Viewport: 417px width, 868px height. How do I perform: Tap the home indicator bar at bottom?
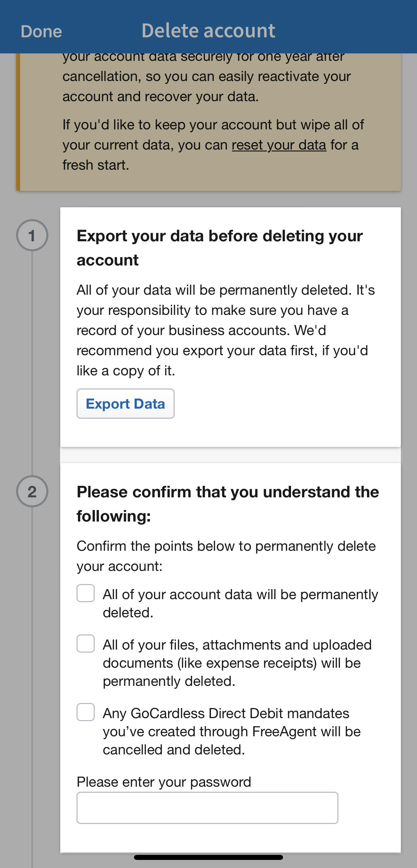[208, 857]
